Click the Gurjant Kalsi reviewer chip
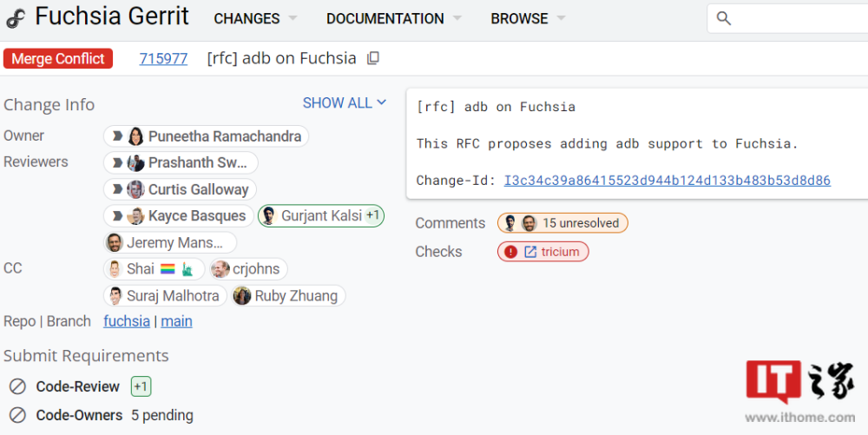 [x=320, y=215]
